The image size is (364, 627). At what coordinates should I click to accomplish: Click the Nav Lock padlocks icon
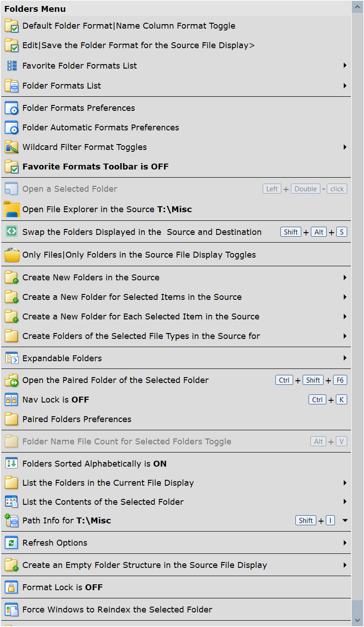click(x=11, y=400)
